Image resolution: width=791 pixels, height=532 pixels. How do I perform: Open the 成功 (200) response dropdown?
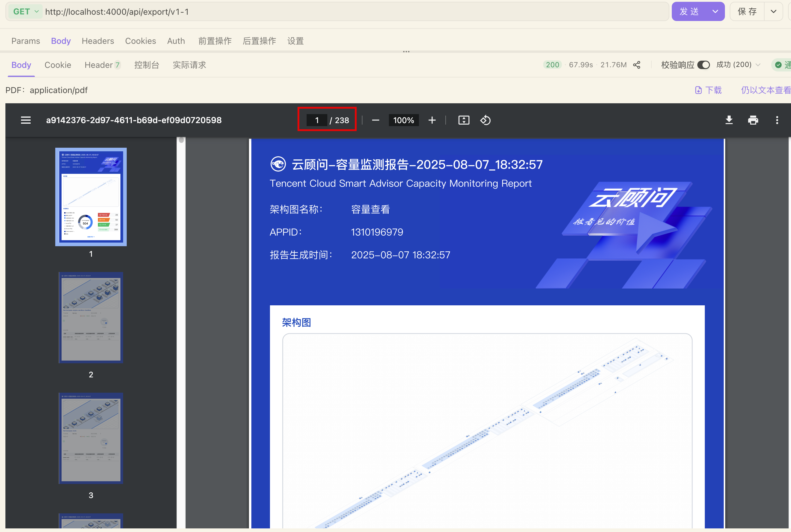click(738, 65)
